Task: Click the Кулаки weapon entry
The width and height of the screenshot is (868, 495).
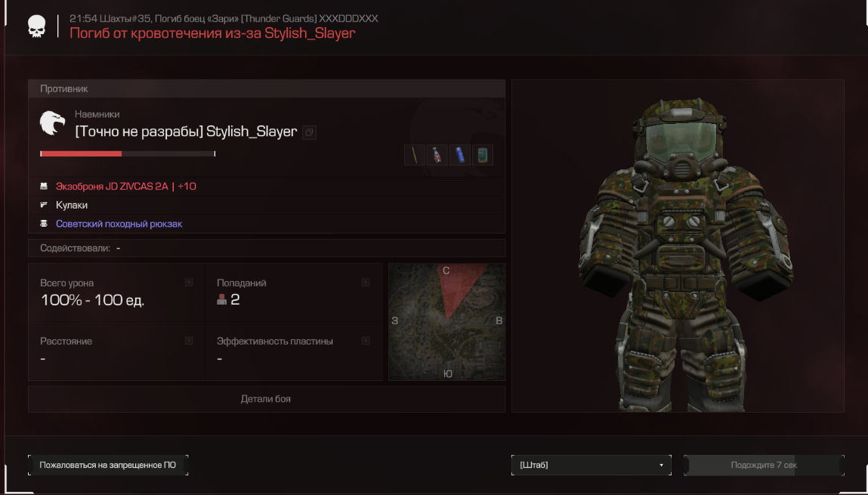Action: tap(72, 205)
